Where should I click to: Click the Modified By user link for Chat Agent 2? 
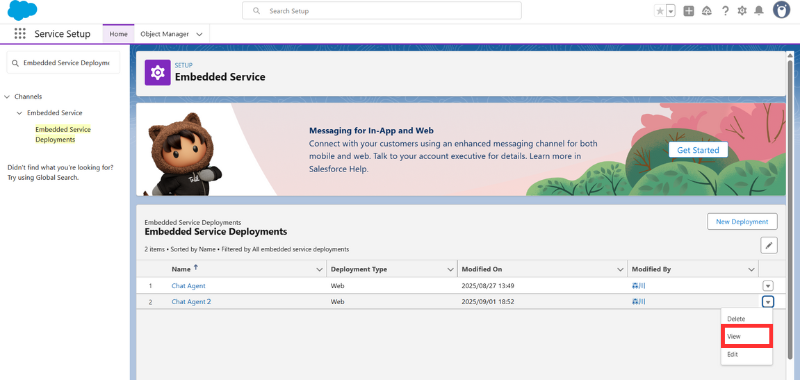pyautogui.click(x=639, y=301)
